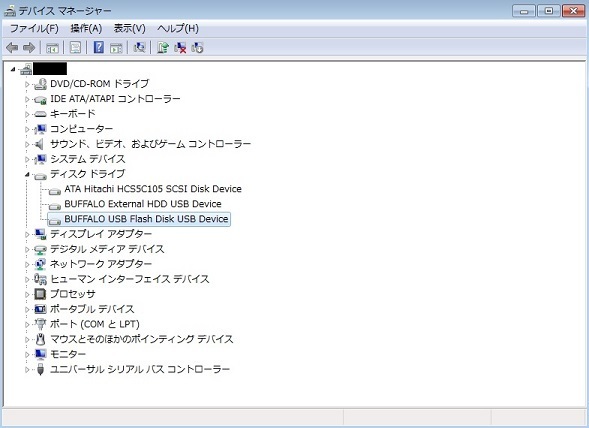Click the Disable device toolbar icon
This screenshot has height=428, width=589.
197,48
